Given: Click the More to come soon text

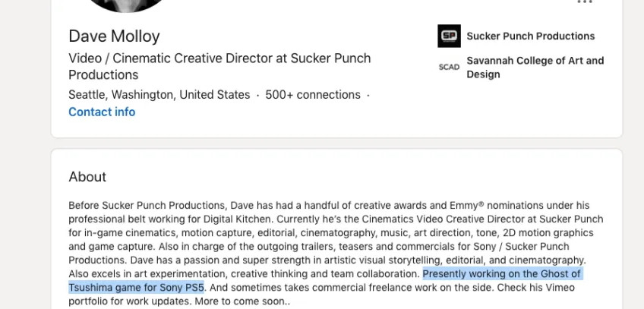Looking at the screenshot, I should pos(242,301).
